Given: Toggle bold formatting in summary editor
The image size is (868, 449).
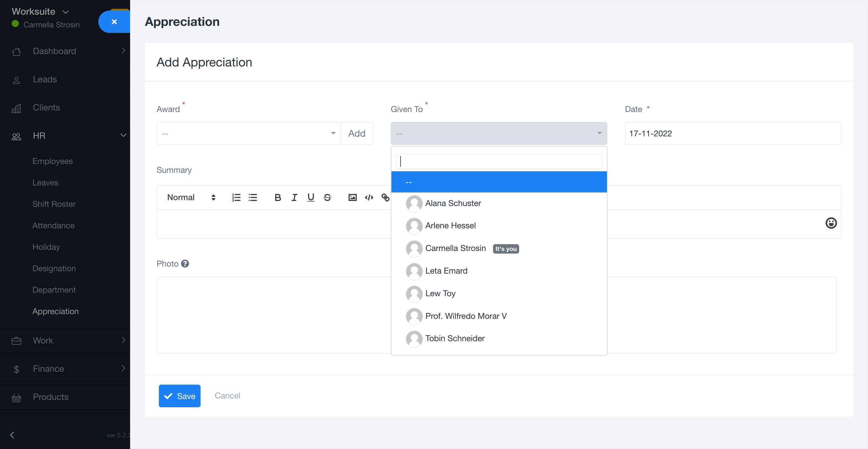Looking at the screenshot, I should 277,197.
